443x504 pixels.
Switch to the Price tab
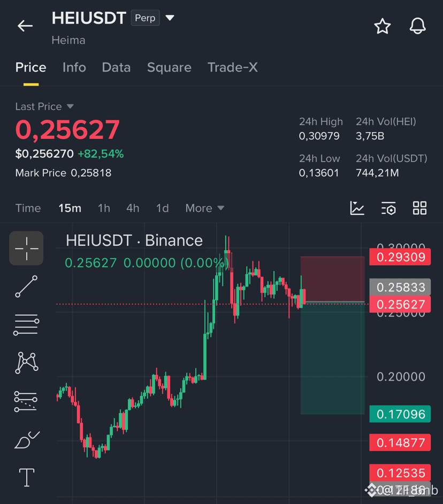[31, 67]
